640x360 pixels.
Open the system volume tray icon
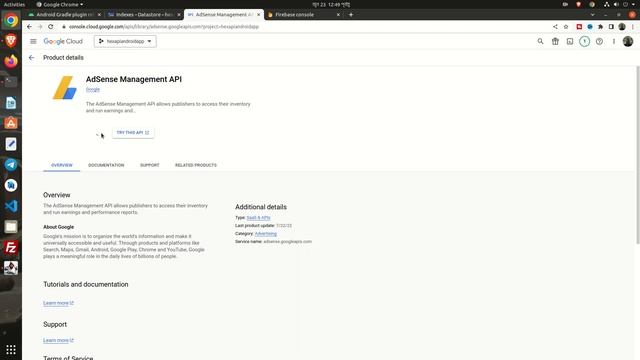coord(616,4)
